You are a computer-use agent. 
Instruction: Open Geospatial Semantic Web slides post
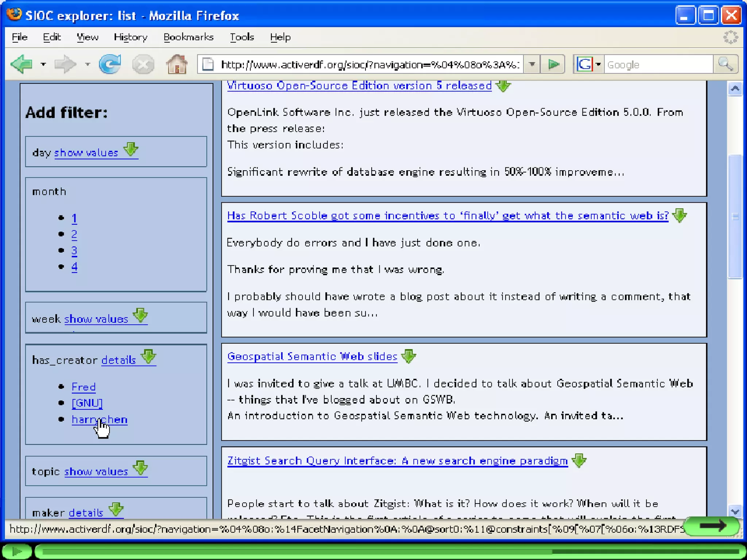pyautogui.click(x=312, y=357)
